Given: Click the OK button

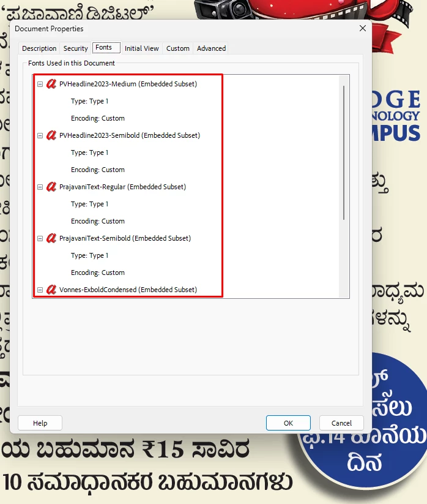Looking at the screenshot, I should click(288, 423).
